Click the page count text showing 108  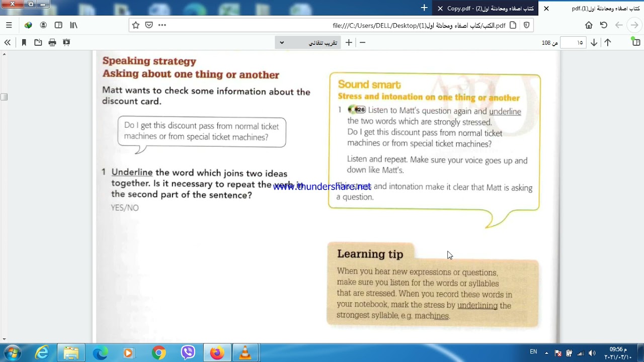pos(549,43)
